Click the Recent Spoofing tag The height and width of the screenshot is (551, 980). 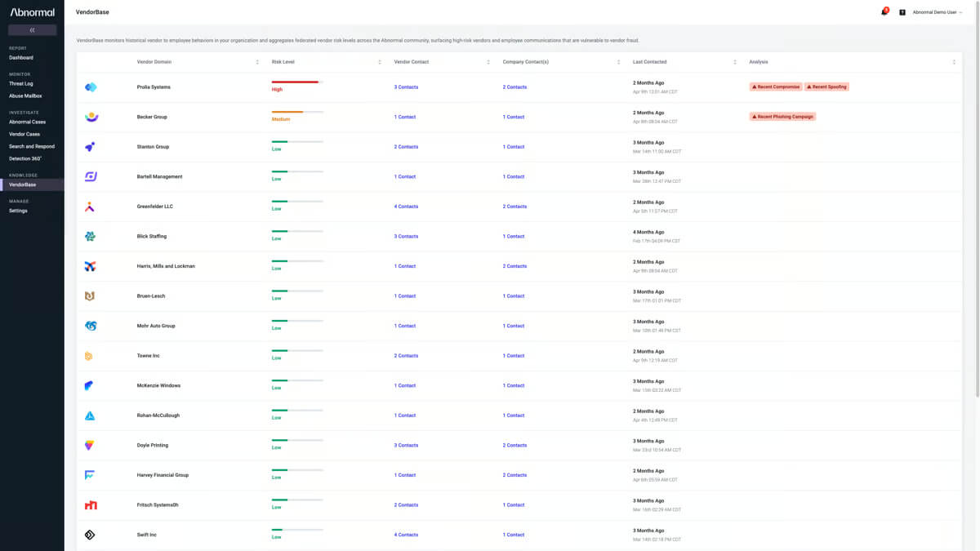click(x=826, y=87)
